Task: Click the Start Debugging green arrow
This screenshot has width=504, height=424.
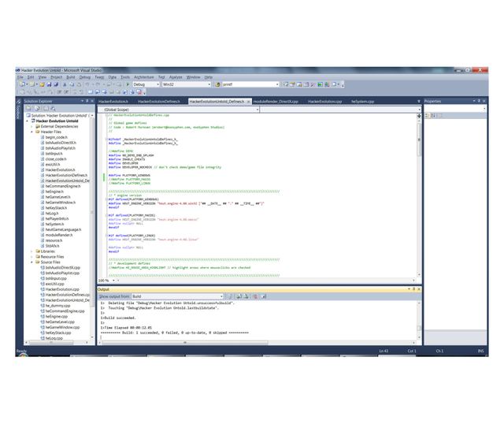Action: click(128, 84)
